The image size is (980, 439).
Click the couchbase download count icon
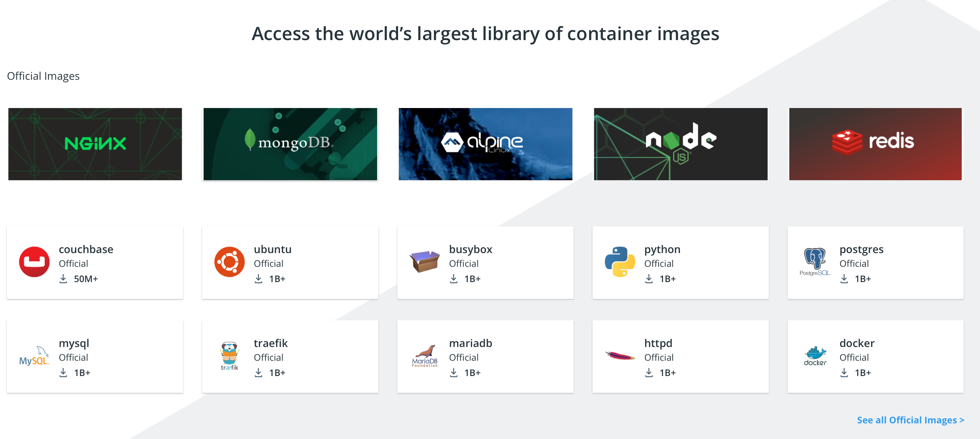pos(63,279)
